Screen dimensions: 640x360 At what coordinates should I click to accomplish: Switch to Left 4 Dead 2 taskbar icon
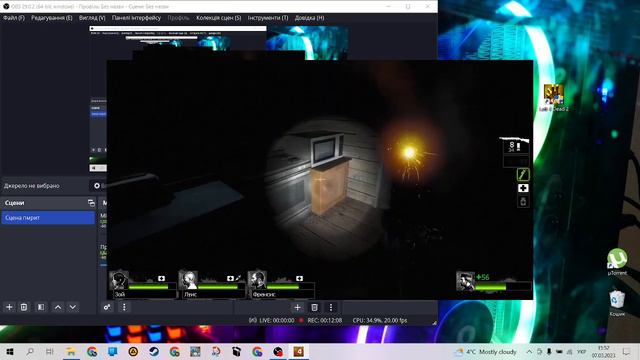pyautogui.click(x=298, y=351)
